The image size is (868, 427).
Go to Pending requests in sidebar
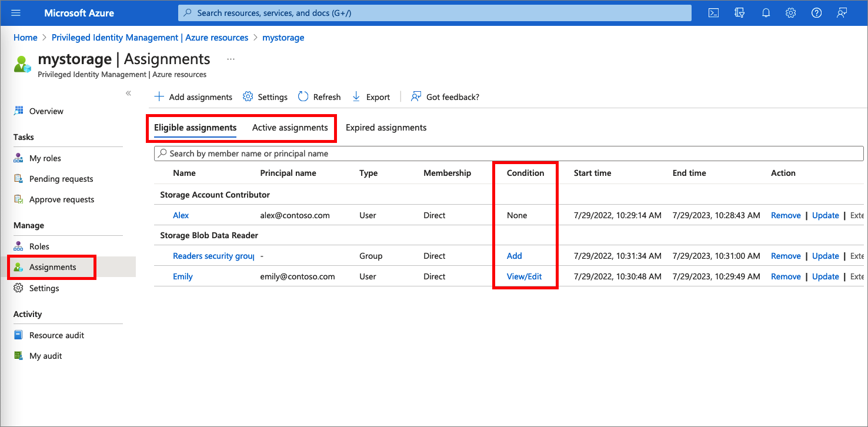(61, 179)
